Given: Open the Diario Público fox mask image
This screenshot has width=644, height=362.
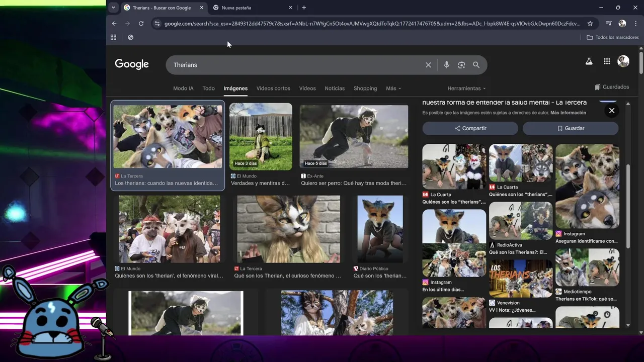Looking at the screenshot, I should [x=380, y=229].
